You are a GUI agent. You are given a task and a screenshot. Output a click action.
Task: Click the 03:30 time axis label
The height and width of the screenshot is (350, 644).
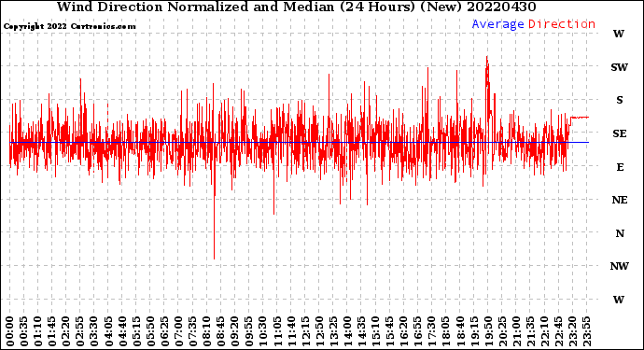(94, 331)
